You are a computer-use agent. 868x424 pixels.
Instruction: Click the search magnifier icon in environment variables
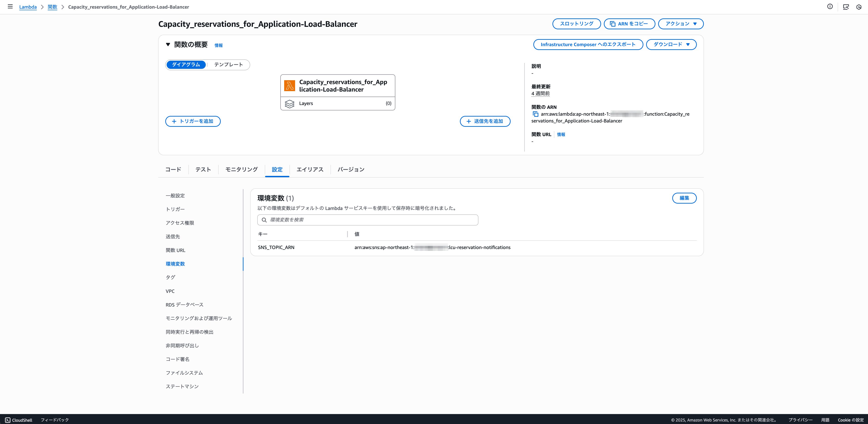point(264,220)
